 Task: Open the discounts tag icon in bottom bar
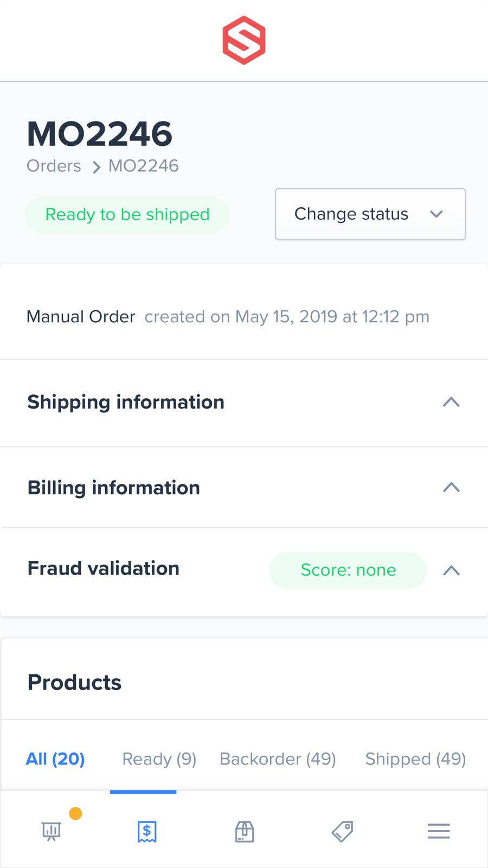[x=342, y=831]
